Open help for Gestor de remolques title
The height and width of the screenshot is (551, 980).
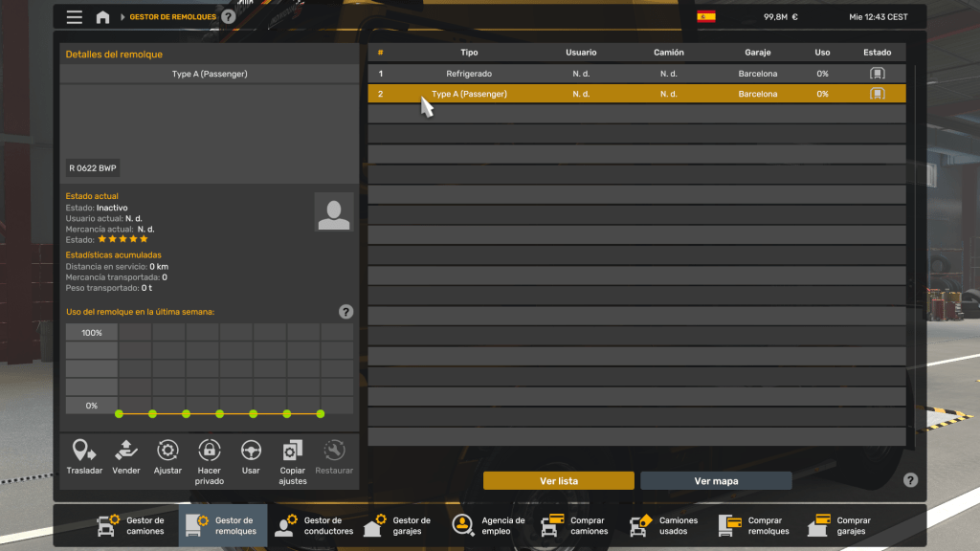pos(228,16)
